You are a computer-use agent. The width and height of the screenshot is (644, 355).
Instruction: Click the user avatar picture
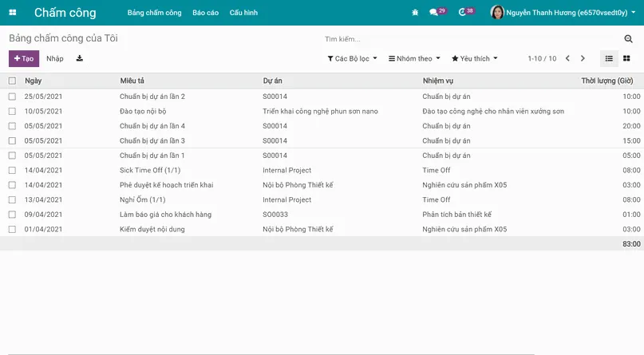tap(497, 12)
